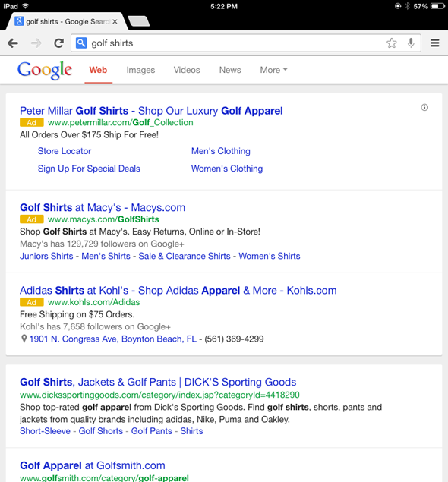
Task: Open Peter Millar Men's Clothing sitelink
Action: [x=221, y=151]
